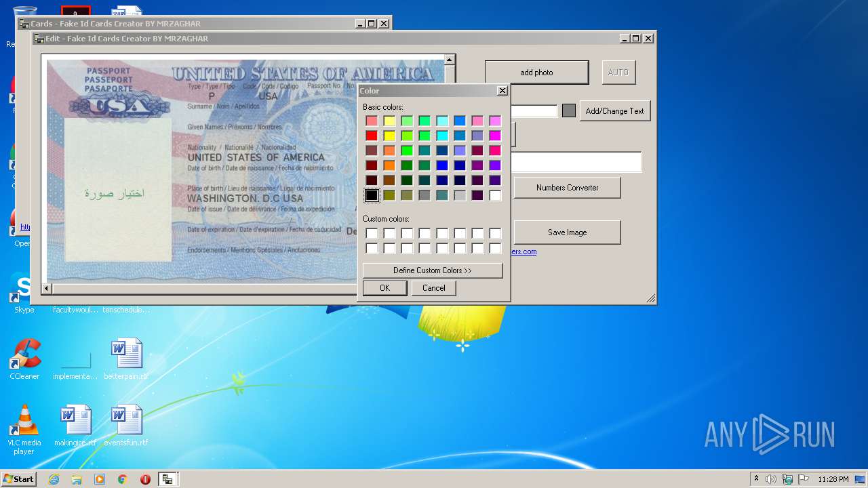Select the eventsfun.rtf desktop file

126,426
